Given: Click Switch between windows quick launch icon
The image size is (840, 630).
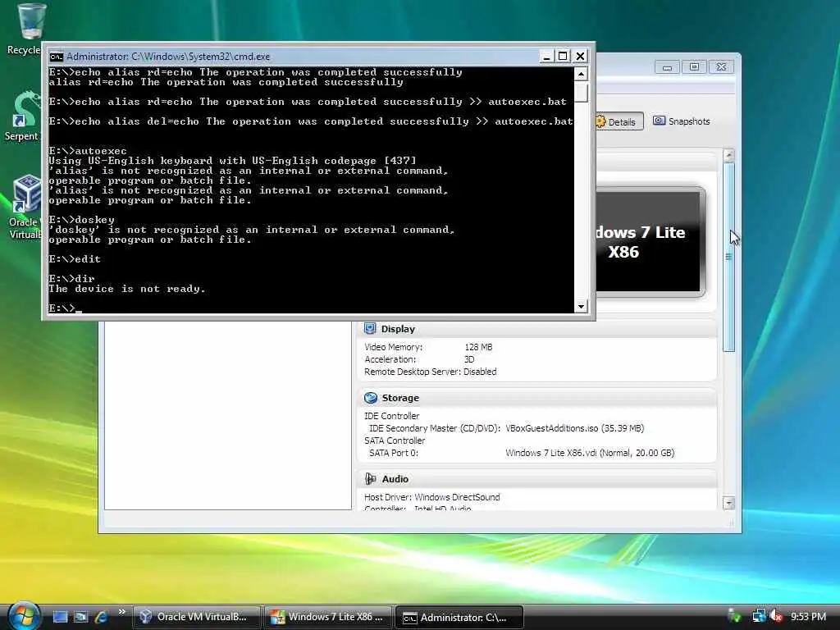Looking at the screenshot, I should pyautogui.click(x=80, y=617).
